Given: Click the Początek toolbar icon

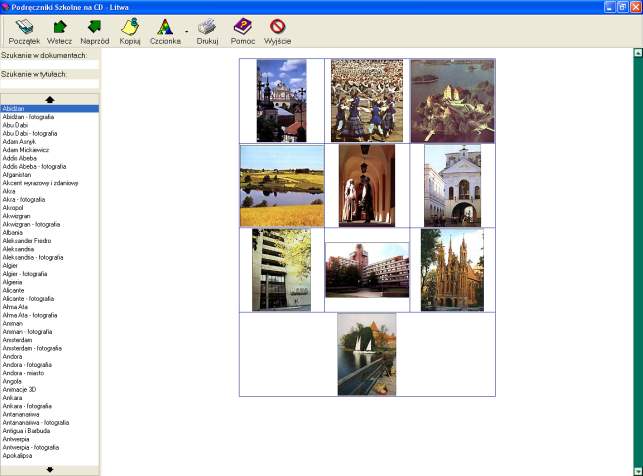Looking at the screenshot, I should point(23,30).
